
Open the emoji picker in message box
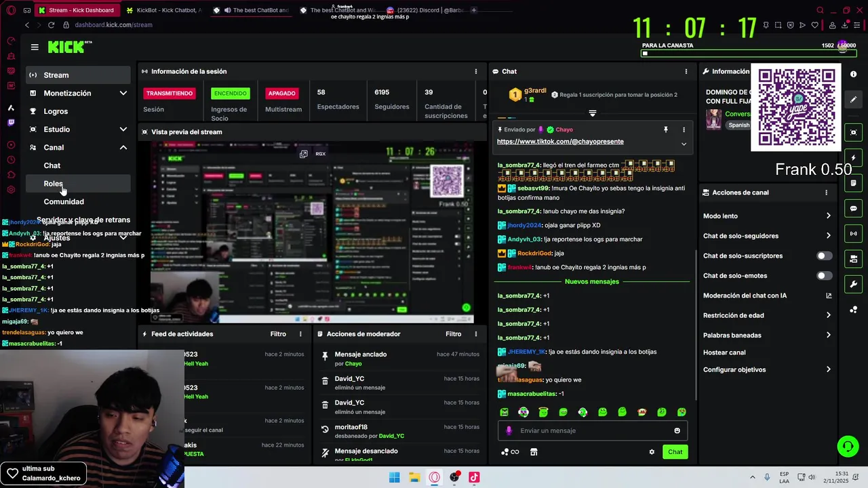[677, 430]
